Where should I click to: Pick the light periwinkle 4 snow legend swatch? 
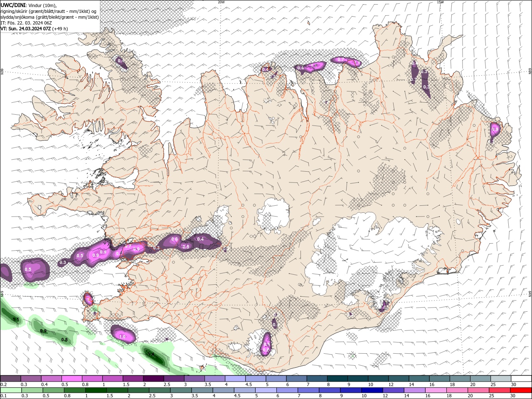point(234,379)
